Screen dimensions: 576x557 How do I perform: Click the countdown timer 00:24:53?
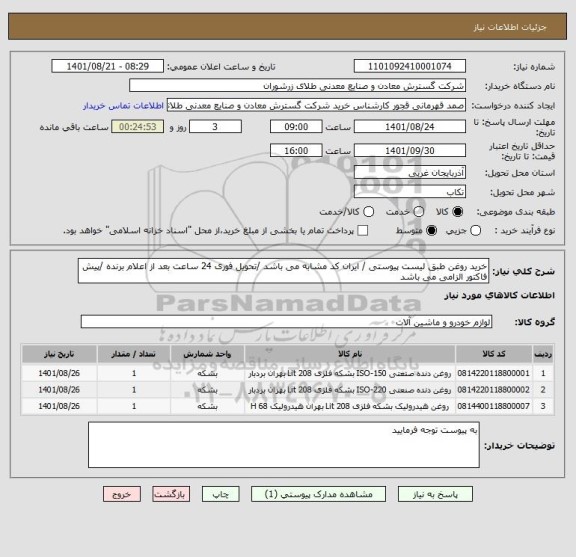[x=138, y=127]
